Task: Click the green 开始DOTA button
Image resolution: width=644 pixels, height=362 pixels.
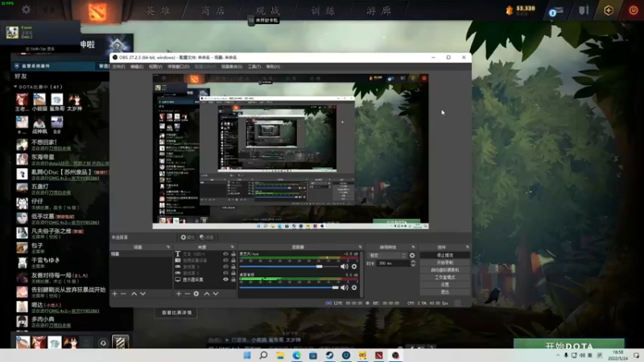Action: click(569, 344)
